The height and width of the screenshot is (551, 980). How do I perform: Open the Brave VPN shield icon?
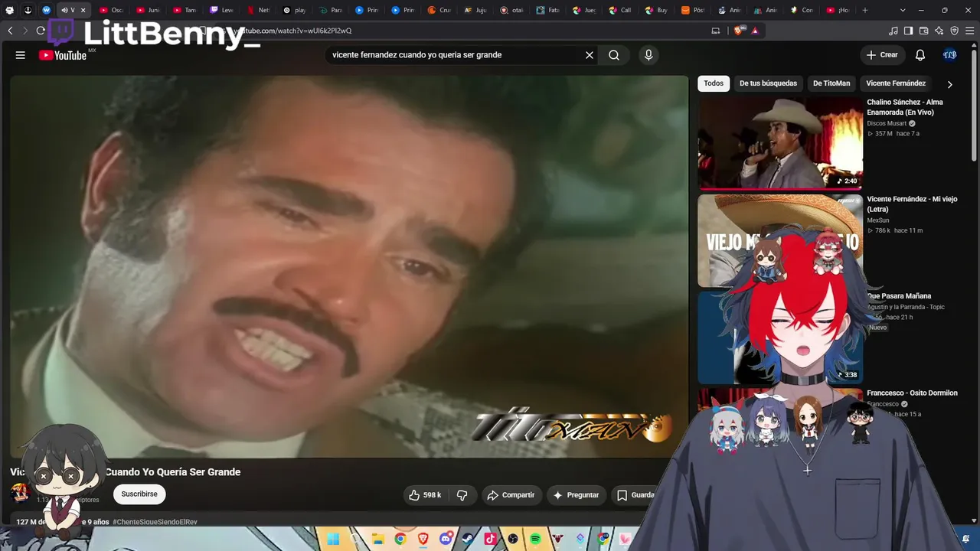[x=955, y=31]
